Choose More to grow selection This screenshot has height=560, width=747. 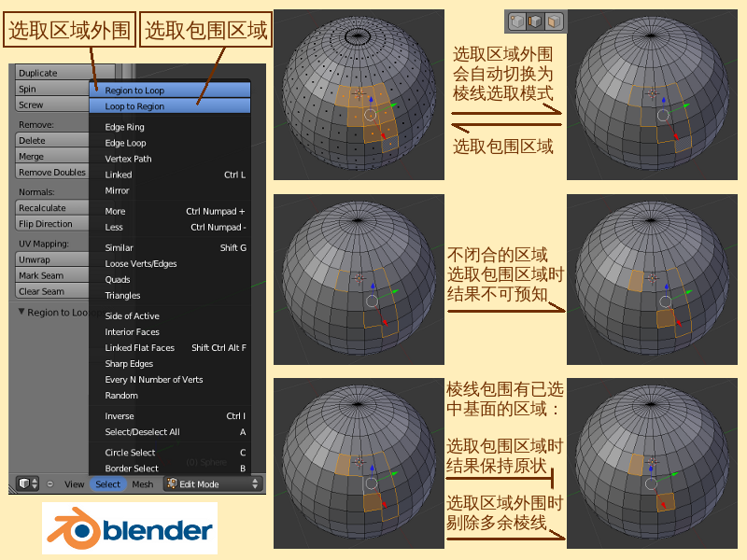pos(170,211)
